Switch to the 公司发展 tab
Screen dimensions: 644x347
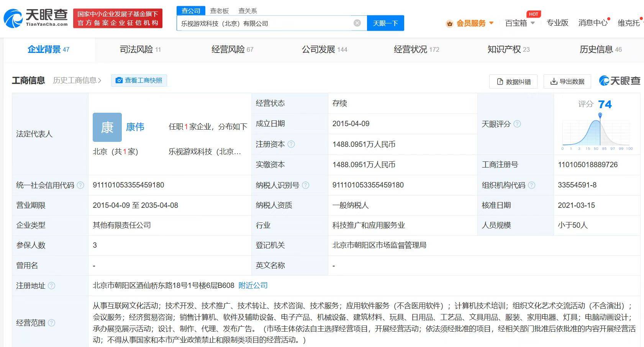pos(324,49)
